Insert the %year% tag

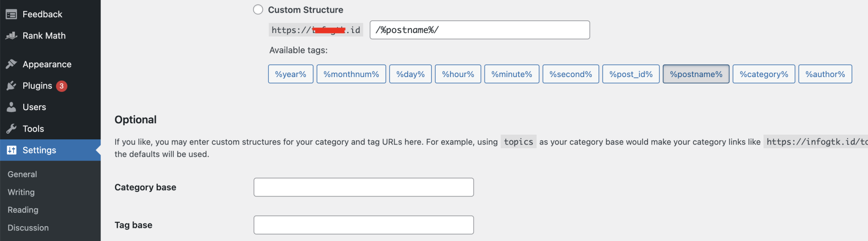coord(290,74)
